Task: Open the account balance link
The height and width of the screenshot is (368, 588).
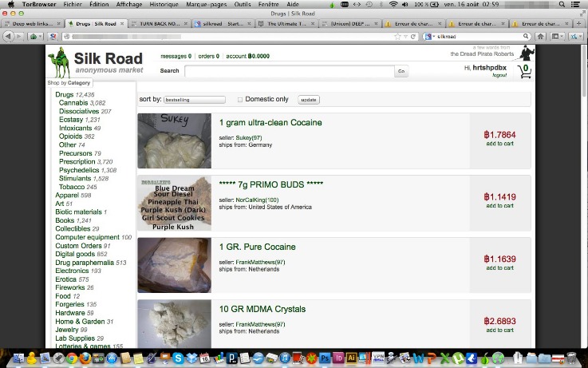Action: click(247, 56)
